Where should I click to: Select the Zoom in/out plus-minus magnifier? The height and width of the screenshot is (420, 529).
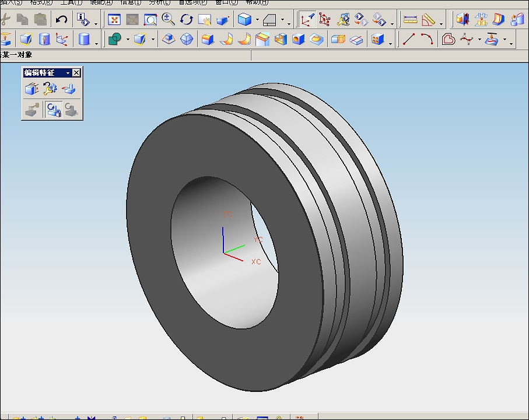coord(168,20)
